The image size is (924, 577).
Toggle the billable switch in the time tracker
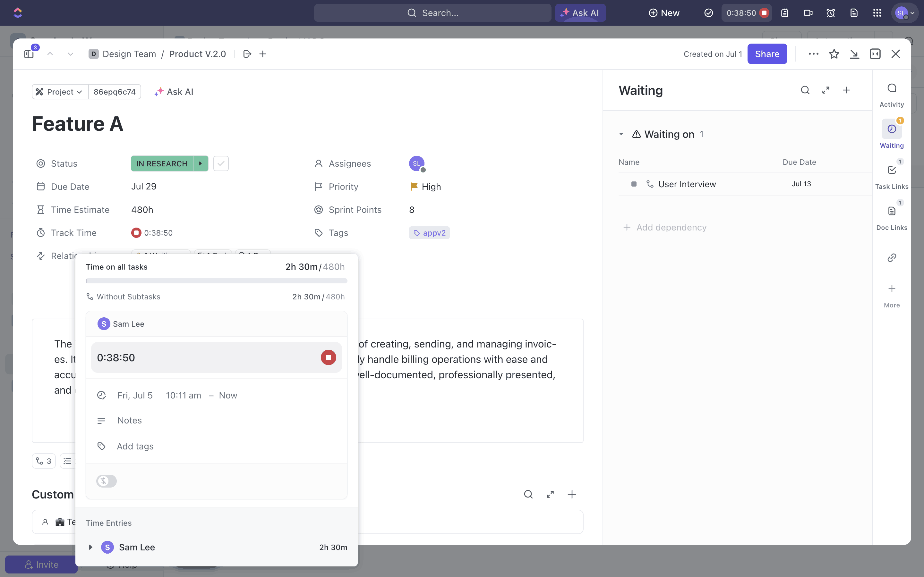[x=106, y=481]
